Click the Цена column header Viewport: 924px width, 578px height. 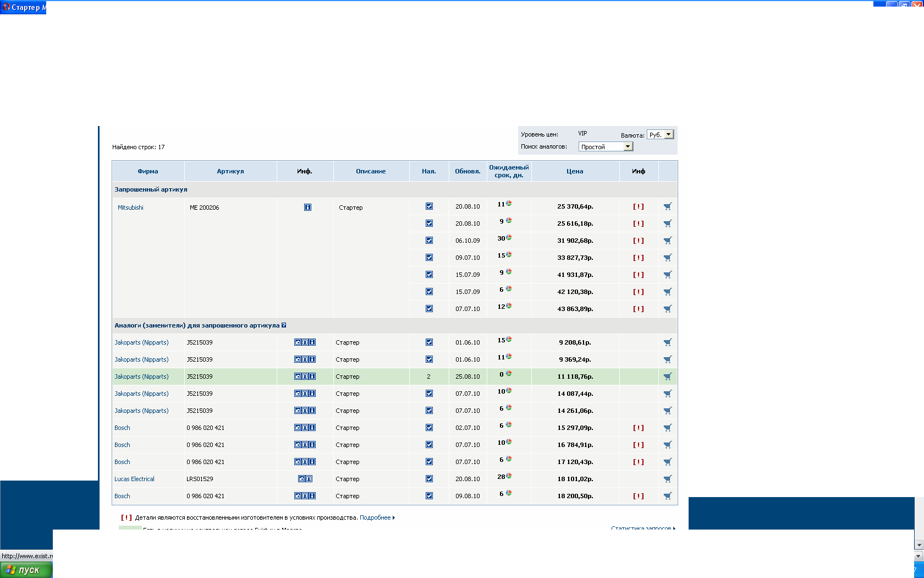(x=575, y=171)
